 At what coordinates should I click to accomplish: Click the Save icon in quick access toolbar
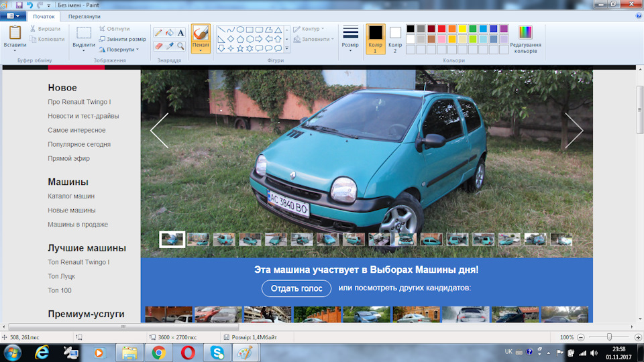coord(19,5)
